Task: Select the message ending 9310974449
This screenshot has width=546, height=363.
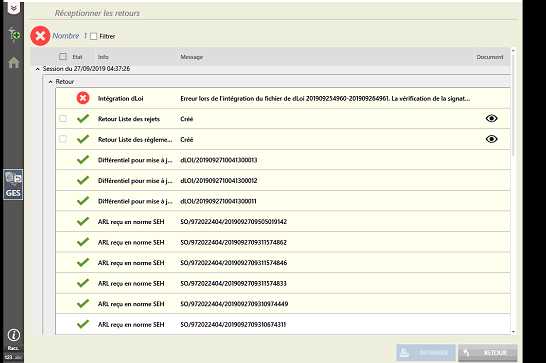Action: (234, 304)
